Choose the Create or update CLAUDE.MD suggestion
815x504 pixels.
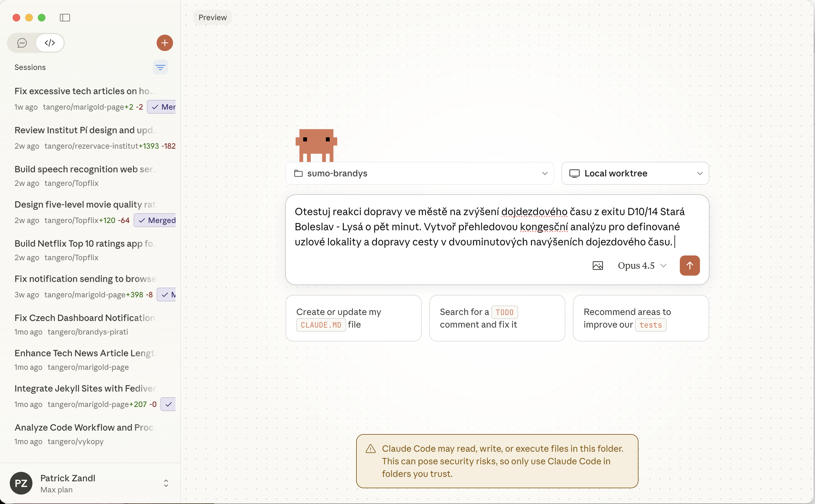click(354, 318)
